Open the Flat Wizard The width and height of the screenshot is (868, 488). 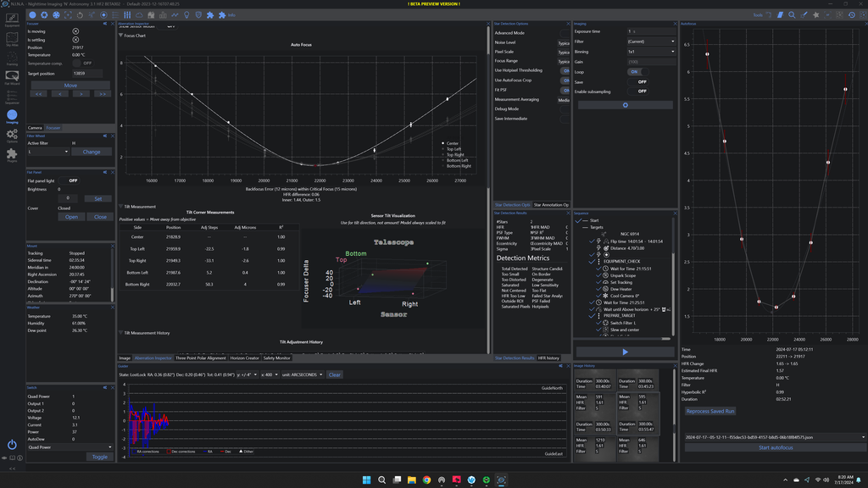[12, 77]
